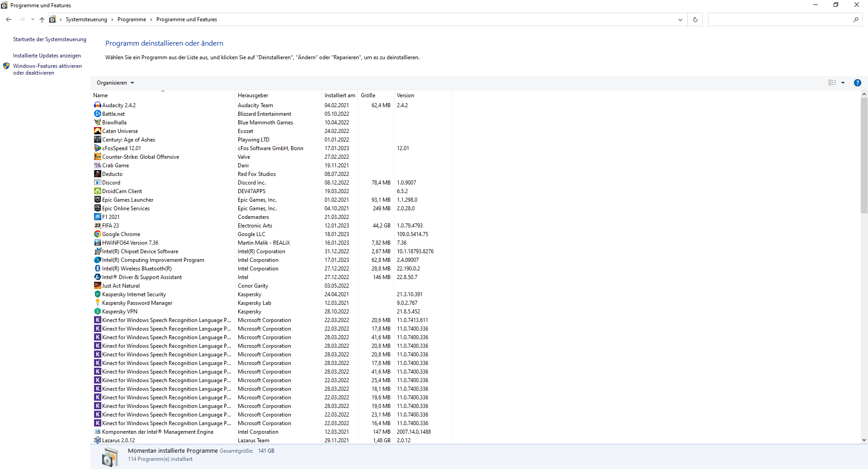Click the DroidCam Client icon

tap(97, 191)
